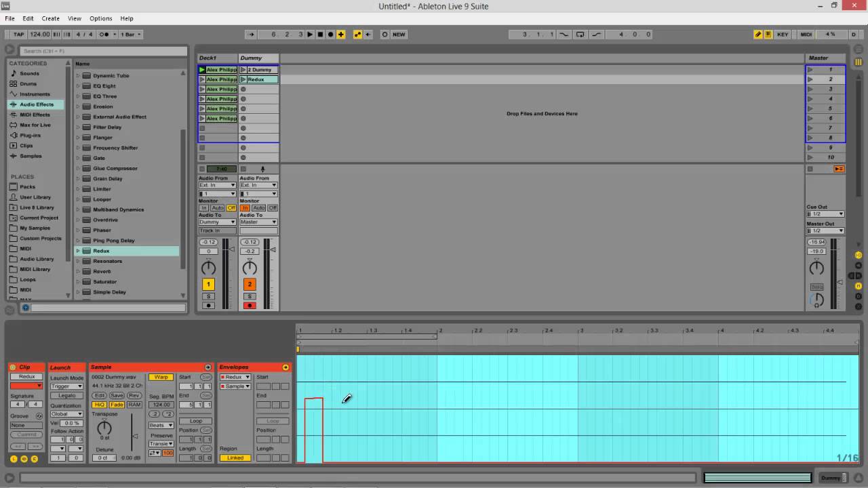The height and width of the screenshot is (488, 868).
Task: Toggle the HiQ switch
Action: point(99,405)
